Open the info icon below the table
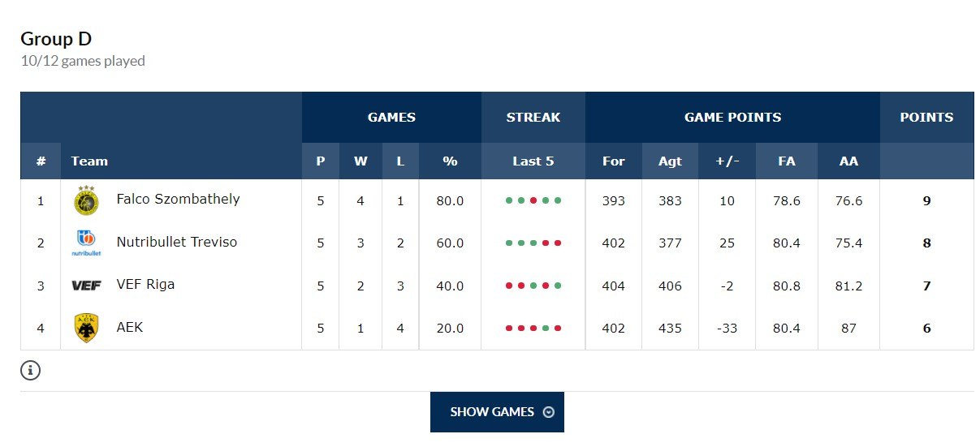The height and width of the screenshot is (447, 980). pos(30,371)
